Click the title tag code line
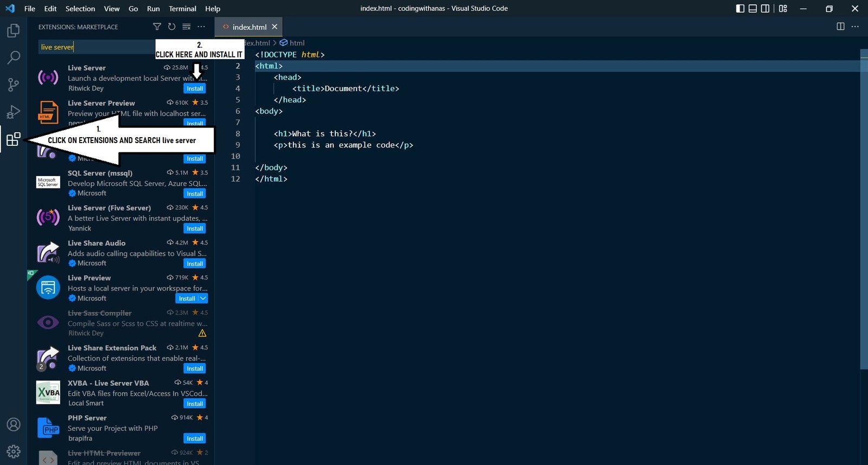 pos(346,88)
